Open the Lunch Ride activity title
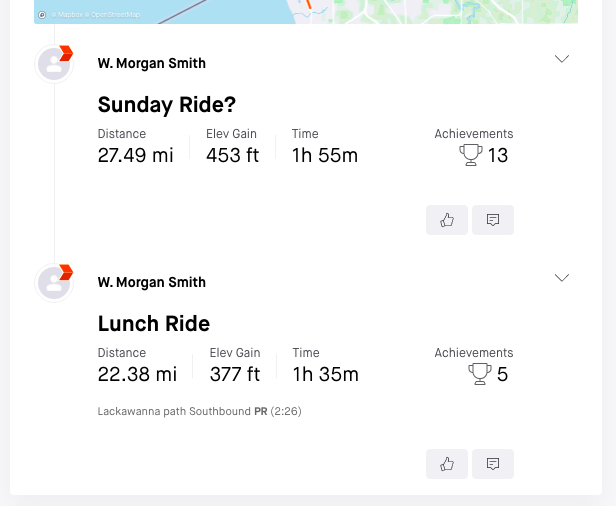 [154, 324]
